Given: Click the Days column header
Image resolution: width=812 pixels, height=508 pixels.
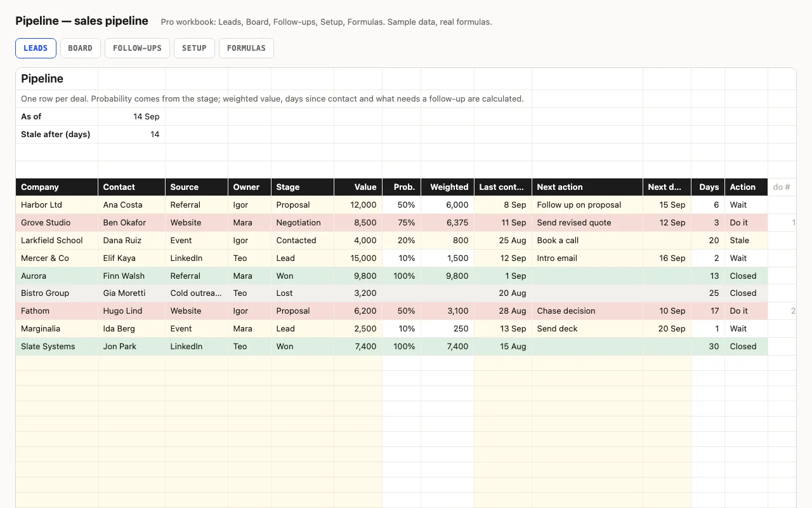Looking at the screenshot, I should (708, 187).
